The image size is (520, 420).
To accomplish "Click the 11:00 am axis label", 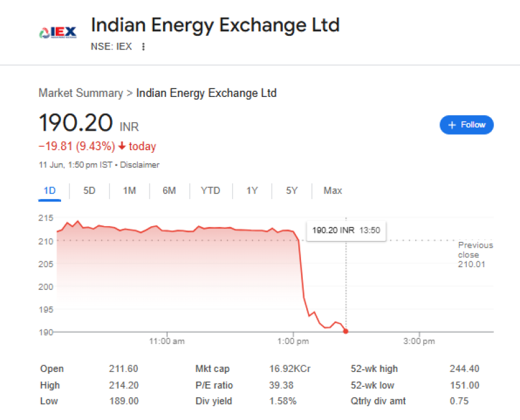I will tap(167, 341).
